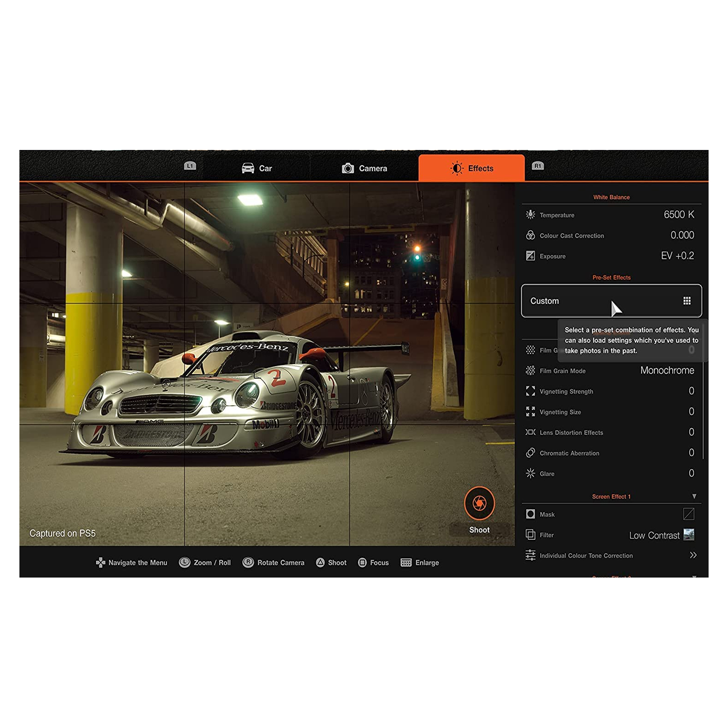728x728 pixels.
Task: Click the empty Mask preview box
Action: (x=689, y=514)
